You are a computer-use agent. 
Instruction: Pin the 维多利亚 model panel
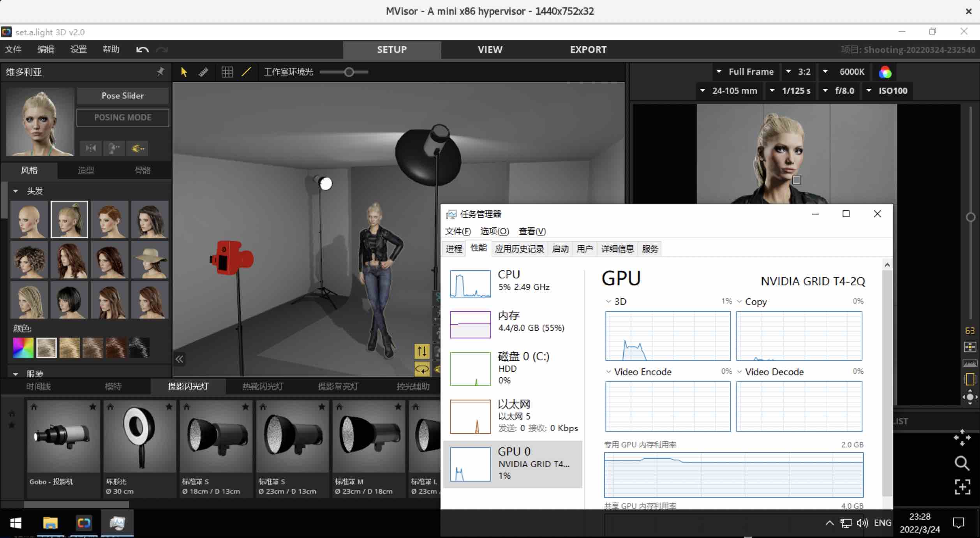[x=160, y=72]
